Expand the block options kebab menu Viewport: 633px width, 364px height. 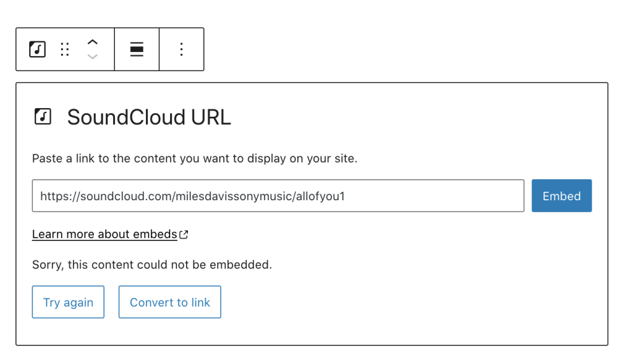coord(181,49)
